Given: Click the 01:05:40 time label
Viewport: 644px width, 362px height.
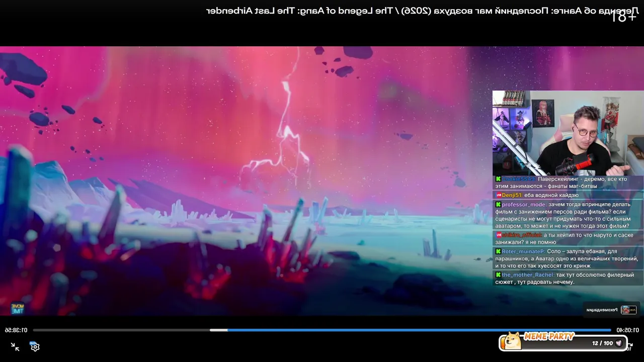Looking at the screenshot, I should click(x=628, y=330).
